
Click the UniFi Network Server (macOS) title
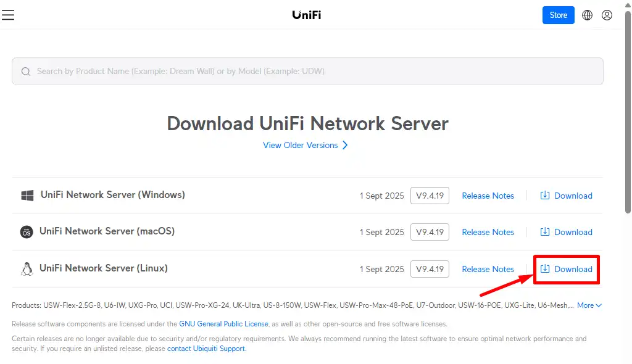tap(107, 231)
